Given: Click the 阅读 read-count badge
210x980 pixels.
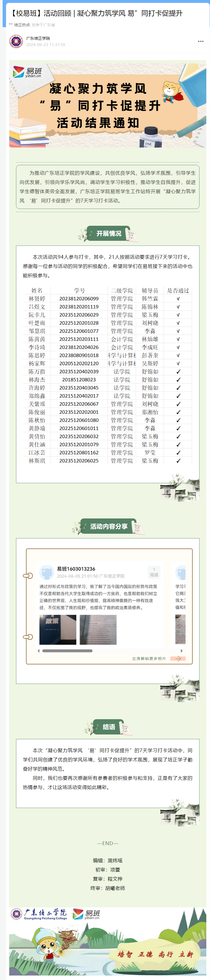Looking at the screenshot, I should click(154, 572).
